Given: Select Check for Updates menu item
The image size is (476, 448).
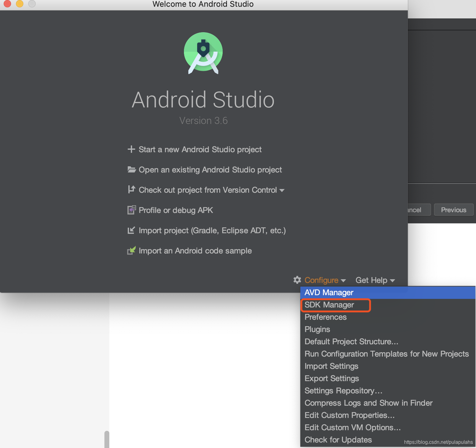Looking at the screenshot, I should (x=388, y=440).
